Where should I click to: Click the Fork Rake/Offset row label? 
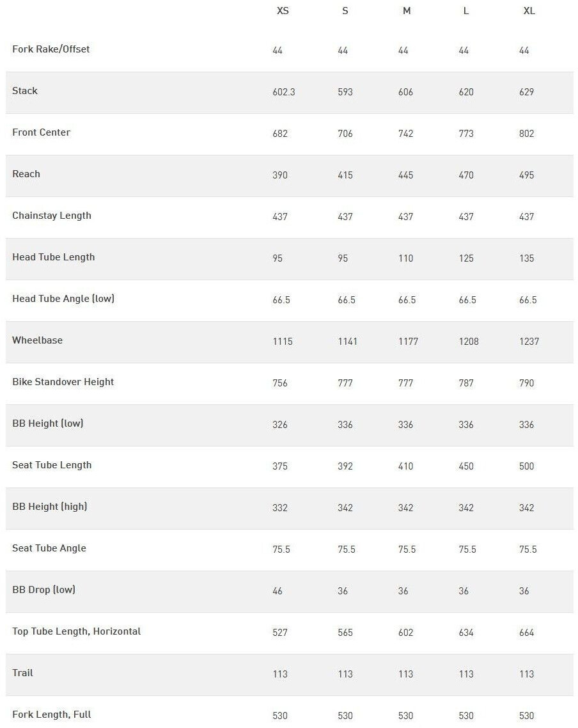pyautogui.click(x=51, y=49)
